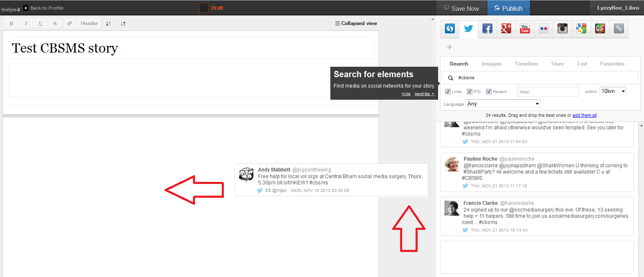Select the Instagram source icon
Viewport: 644px width, 277px height.
click(563, 29)
